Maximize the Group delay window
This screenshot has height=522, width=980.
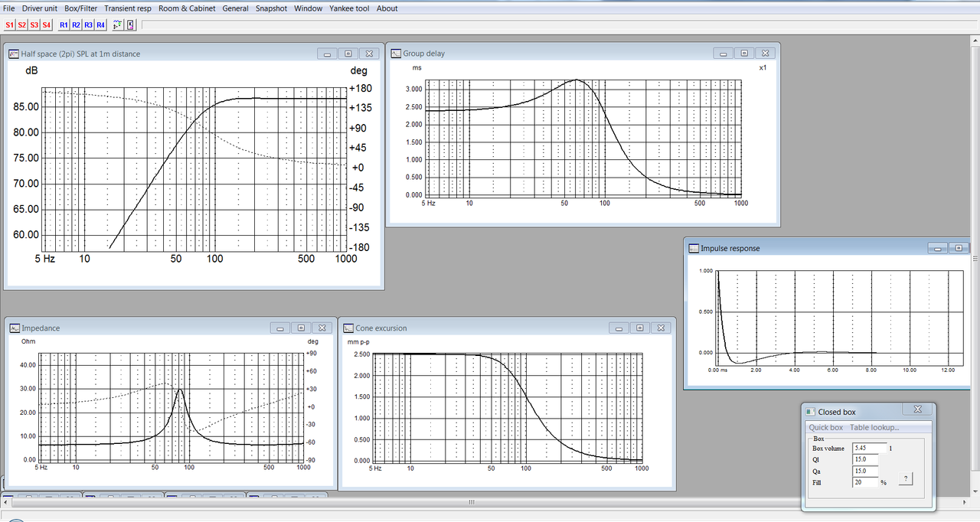click(743, 54)
